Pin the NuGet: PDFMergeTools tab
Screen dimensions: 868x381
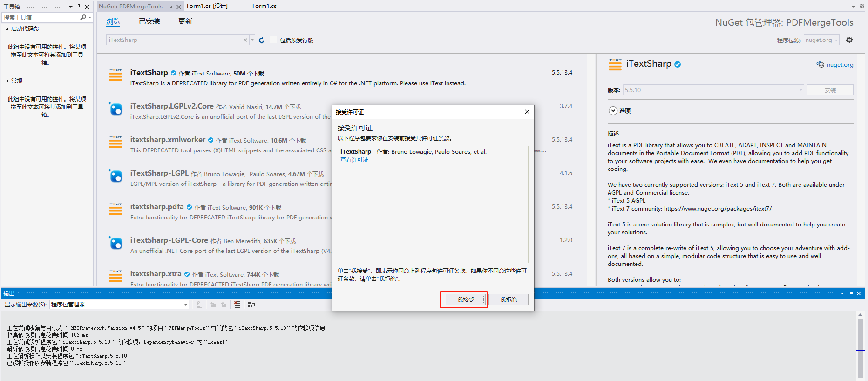(170, 7)
